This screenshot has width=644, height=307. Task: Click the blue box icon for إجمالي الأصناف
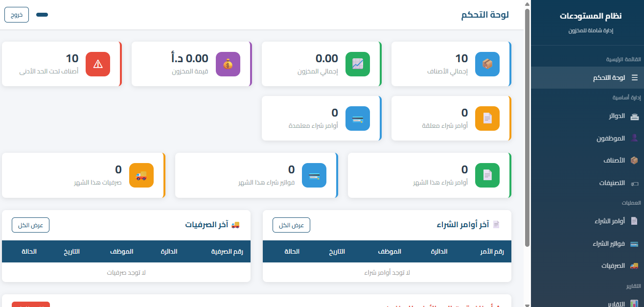click(x=487, y=64)
